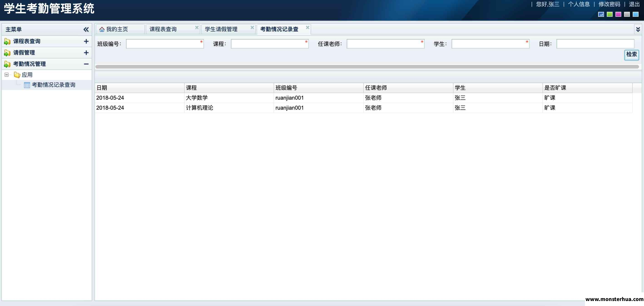Click the home icon on 我的主页 tab
The width and height of the screenshot is (644, 306).
point(102,30)
